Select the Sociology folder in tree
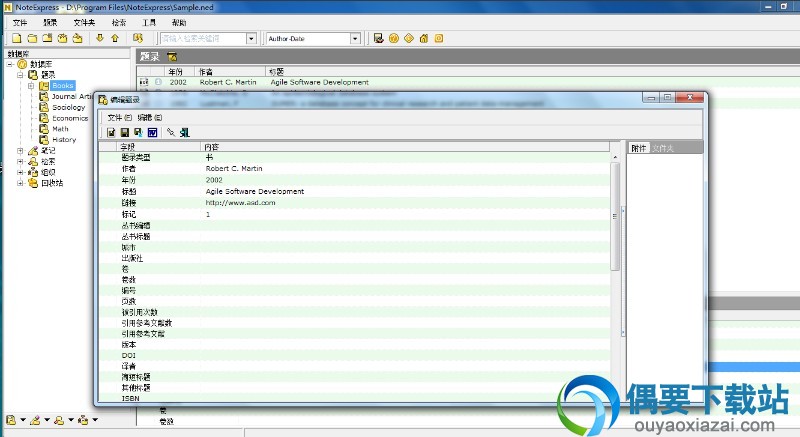Viewport: 800px width, 437px height. point(68,108)
